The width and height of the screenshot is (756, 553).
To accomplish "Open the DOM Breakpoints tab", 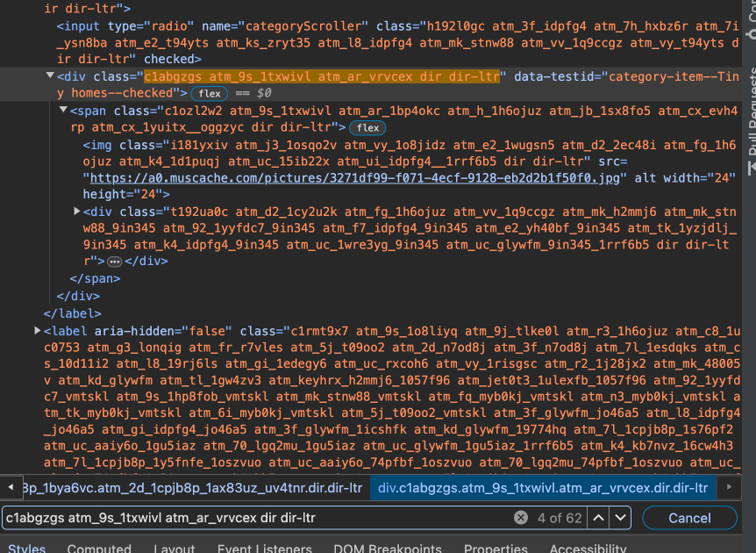I will point(388,549).
